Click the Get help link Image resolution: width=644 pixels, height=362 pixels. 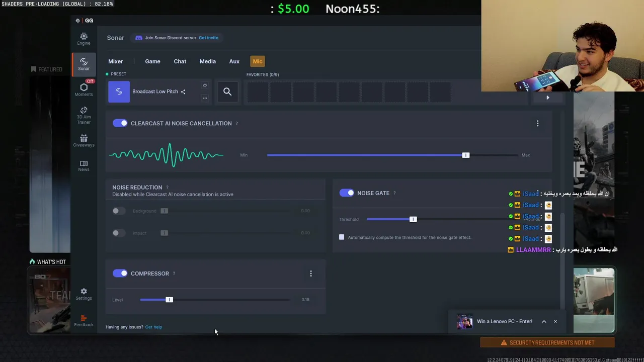(153, 327)
